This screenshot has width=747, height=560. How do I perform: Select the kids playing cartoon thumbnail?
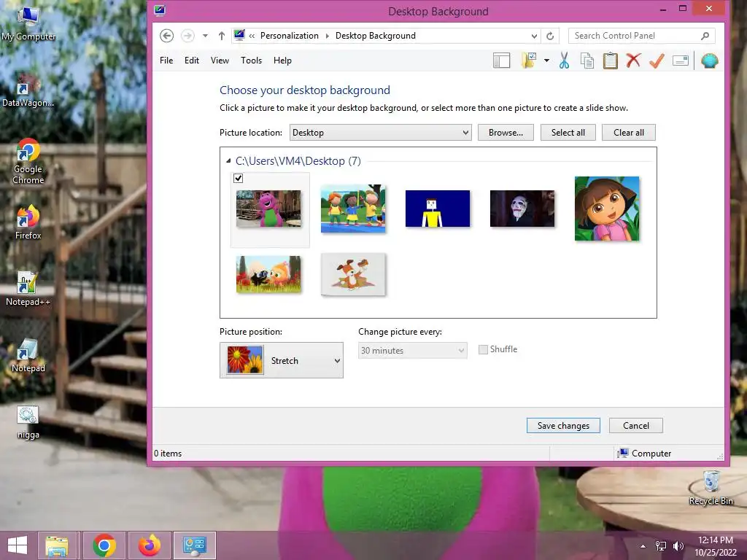tap(353, 209)
